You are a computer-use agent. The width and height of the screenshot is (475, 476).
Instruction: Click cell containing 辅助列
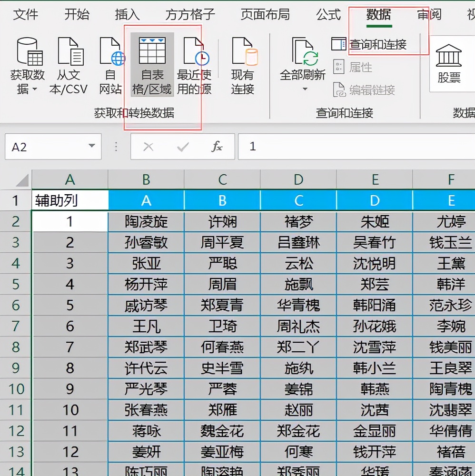coord(70,200)
